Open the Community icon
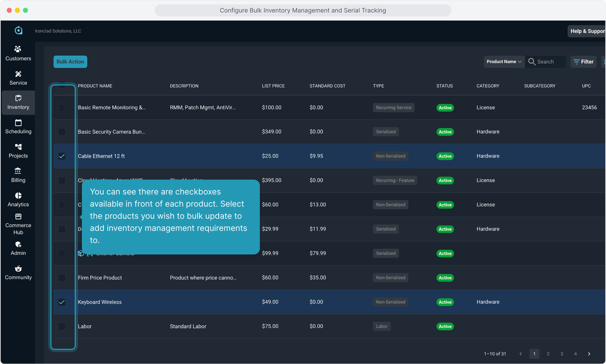The height and width of the screenshot is (364, 606). pos(18,269)
